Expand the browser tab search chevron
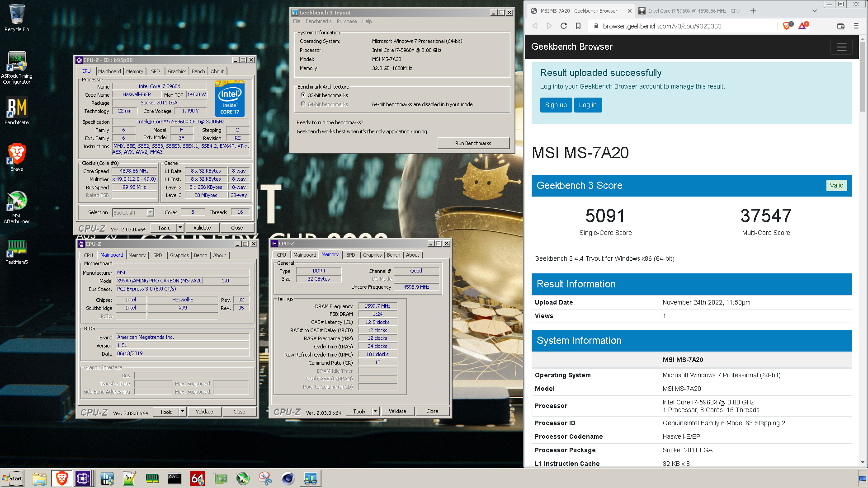The width and height of the screenshot is (868, 488). tap(815, 11)
